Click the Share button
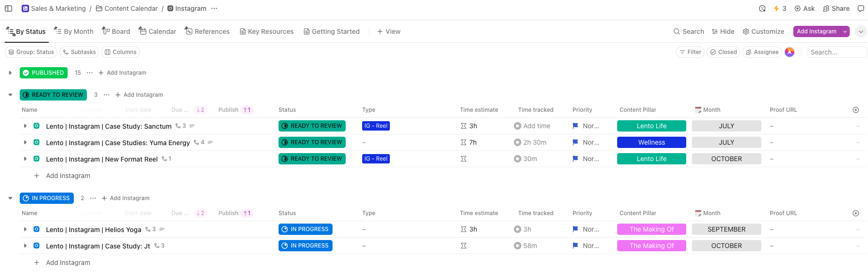The image size is (868, 279). [836, 8]
